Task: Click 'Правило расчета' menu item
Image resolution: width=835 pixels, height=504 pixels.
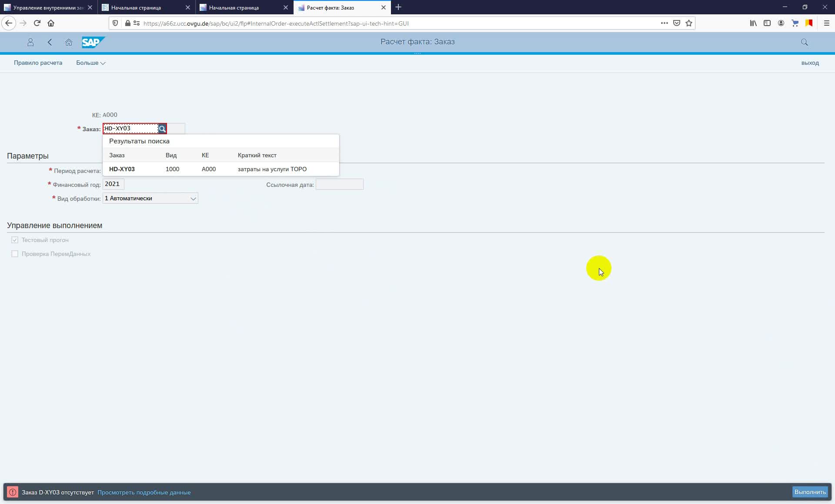Action: (38, 63)
